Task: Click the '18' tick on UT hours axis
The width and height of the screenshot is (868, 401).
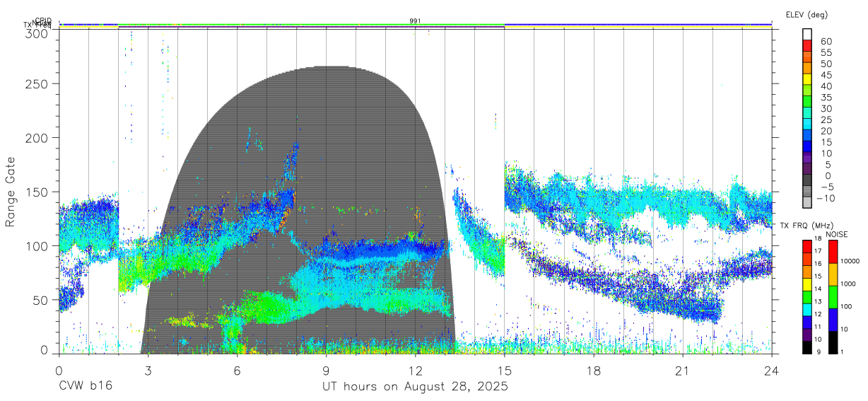Action: (594, 371)
